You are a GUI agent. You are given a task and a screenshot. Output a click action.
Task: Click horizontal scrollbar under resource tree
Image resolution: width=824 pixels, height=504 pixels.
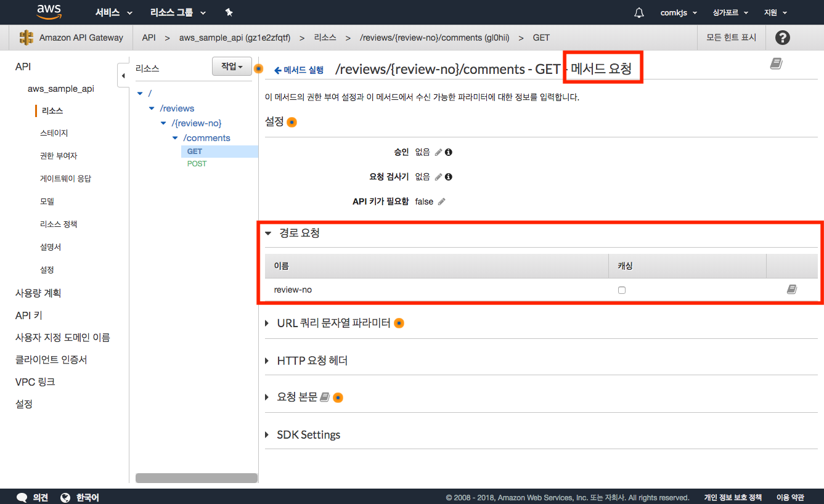pos(196,478)
